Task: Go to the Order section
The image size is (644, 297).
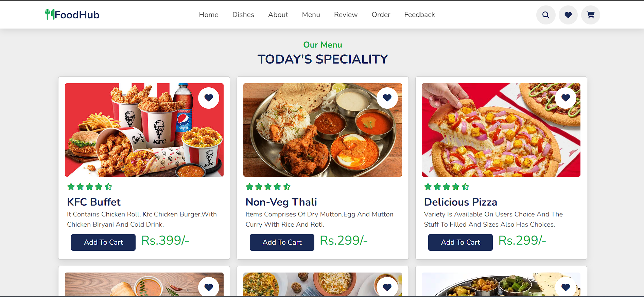Action: 381,15
